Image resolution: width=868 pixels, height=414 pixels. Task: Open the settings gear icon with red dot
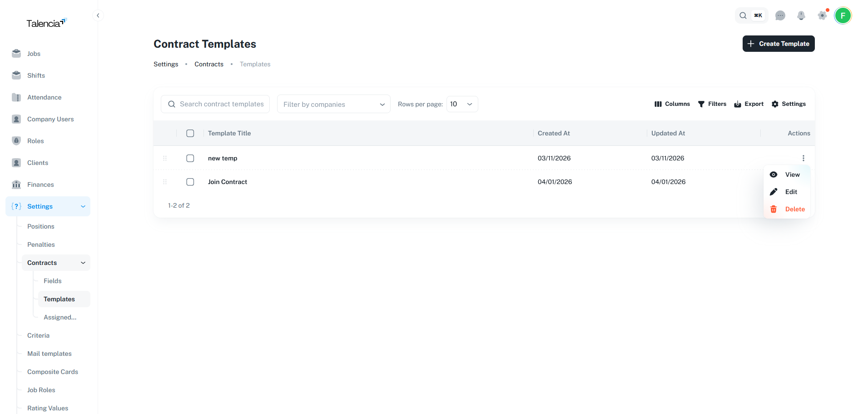(822, 15)
